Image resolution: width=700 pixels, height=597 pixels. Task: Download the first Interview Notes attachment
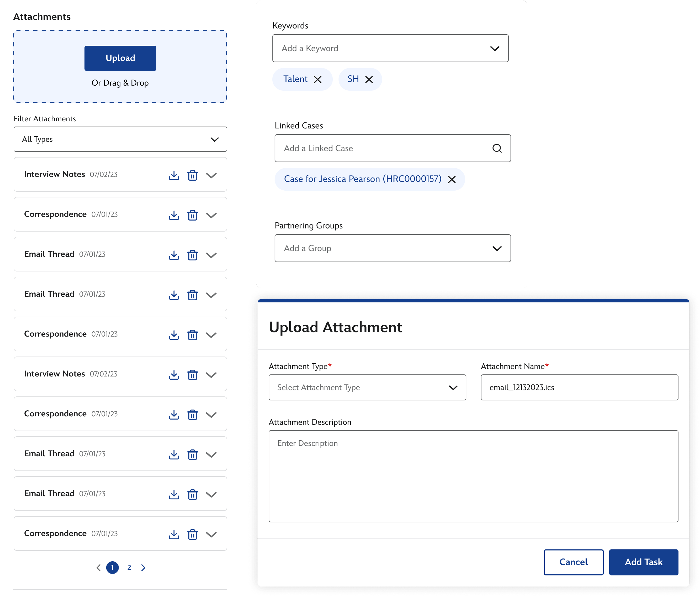[174, 175]
